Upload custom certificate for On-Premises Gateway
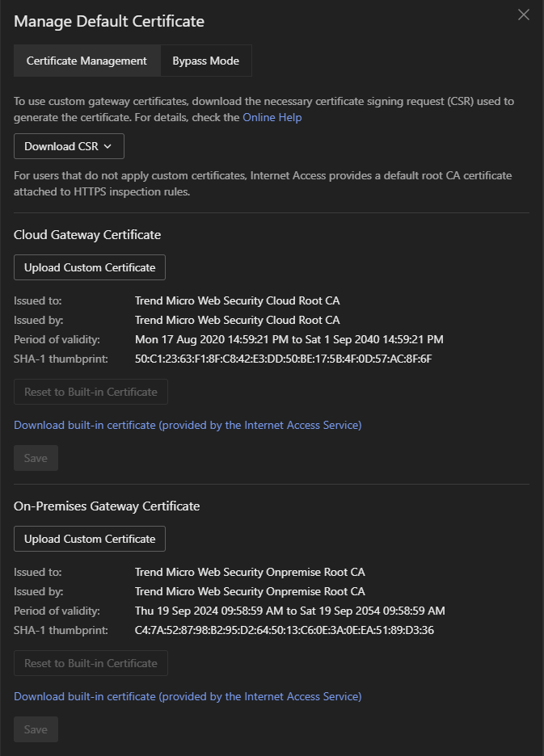The height and width of the screenshot is (756, 544). point(90,539)
